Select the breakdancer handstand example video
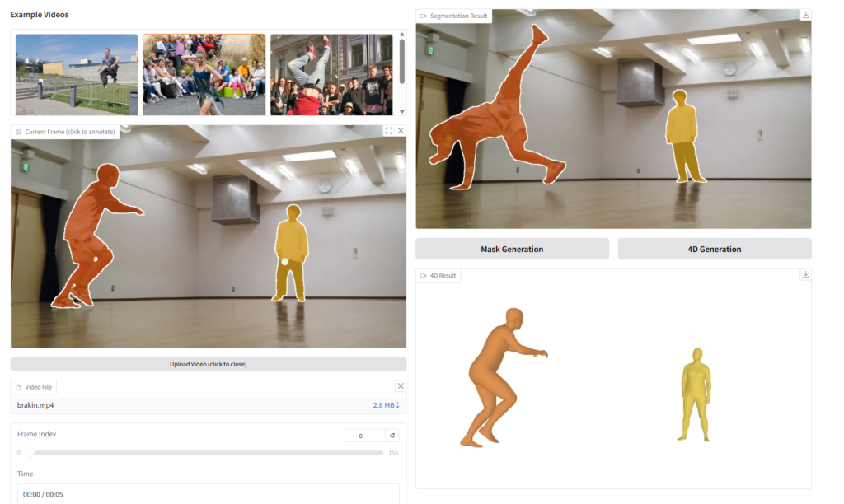Viewport: 844px width, 504px height. (331, 74)
